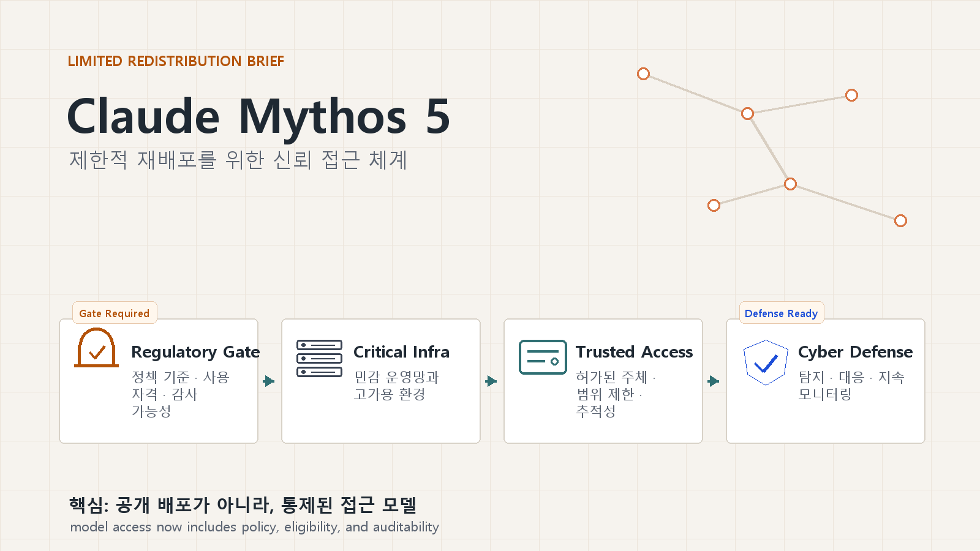Select the Gate Required badge
980x551 pixels.
tap(115, 313)
